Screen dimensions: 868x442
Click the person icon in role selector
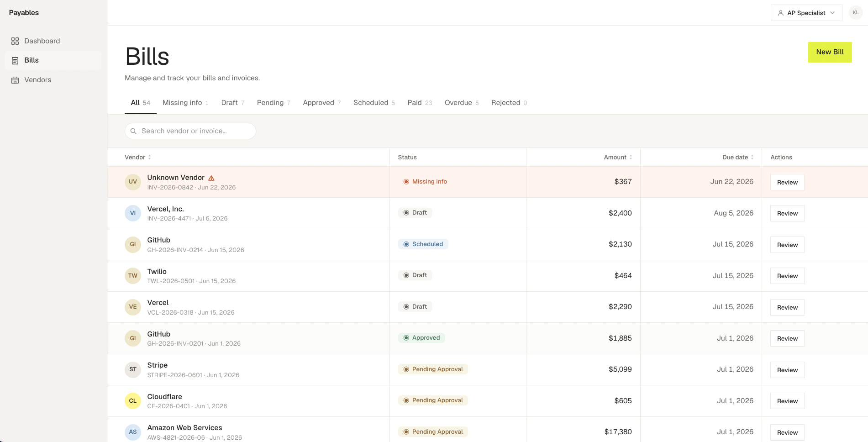tap(781, 13)
